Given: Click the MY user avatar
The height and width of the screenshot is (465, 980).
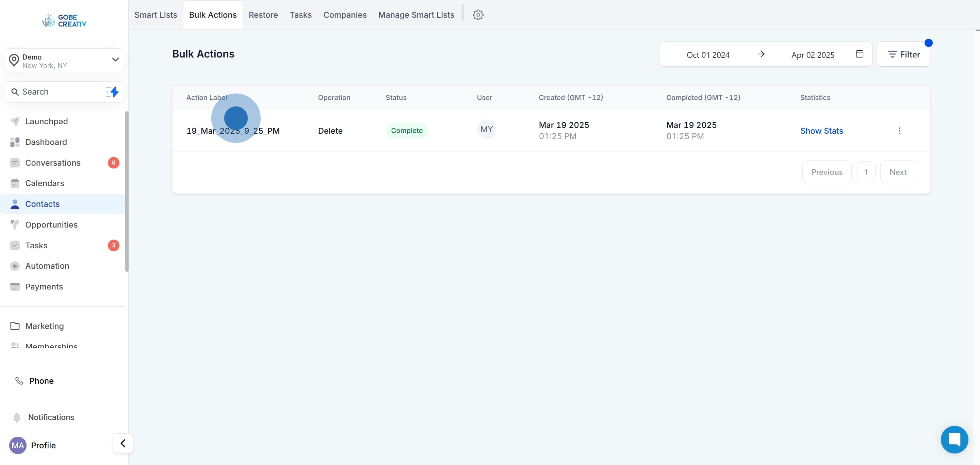Looking at the screenshot, I should 486,129.
